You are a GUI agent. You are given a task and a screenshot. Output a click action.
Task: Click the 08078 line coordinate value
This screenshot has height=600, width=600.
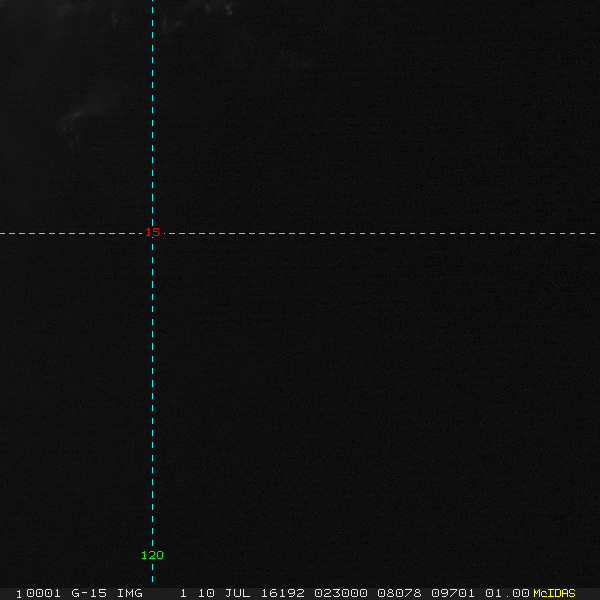click(398, 593)
